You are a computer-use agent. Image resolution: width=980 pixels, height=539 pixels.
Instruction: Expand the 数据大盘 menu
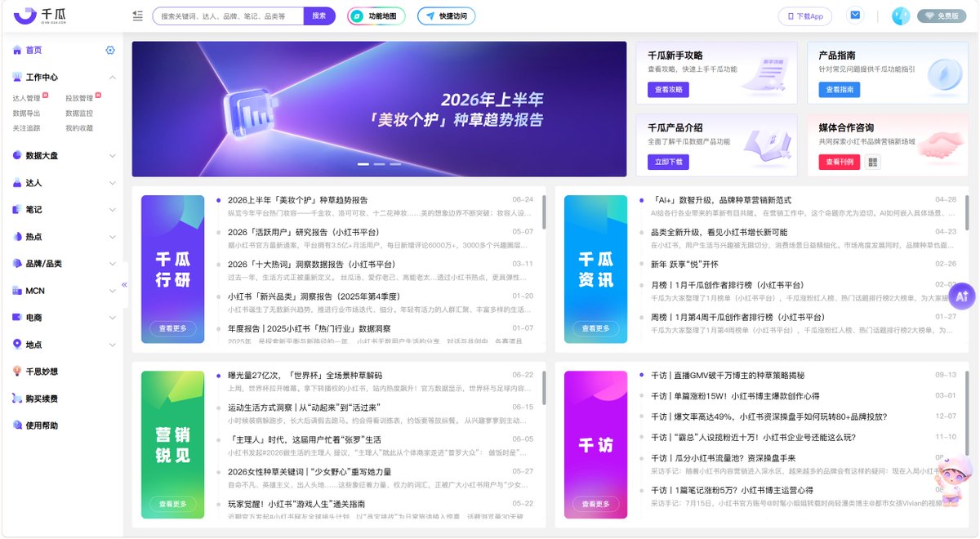point(112,155)
